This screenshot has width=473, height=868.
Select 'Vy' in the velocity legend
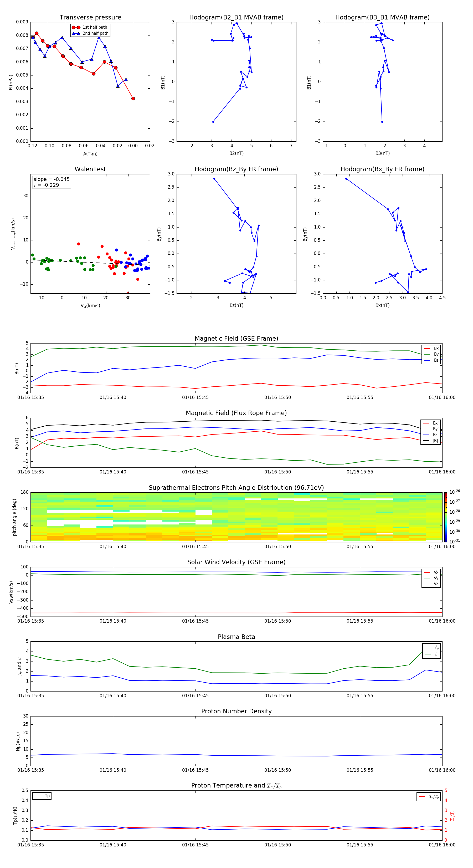click(x=431, y=578)
